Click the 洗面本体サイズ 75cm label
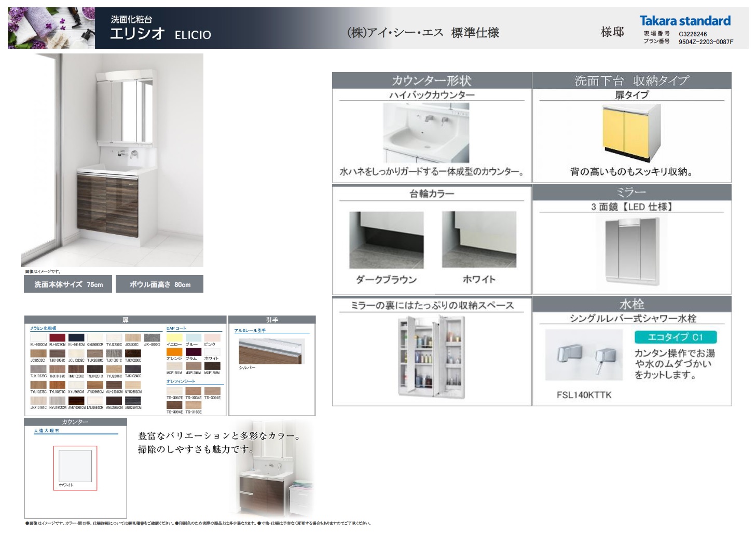The image size is (756, 534). tap(68, 284)
